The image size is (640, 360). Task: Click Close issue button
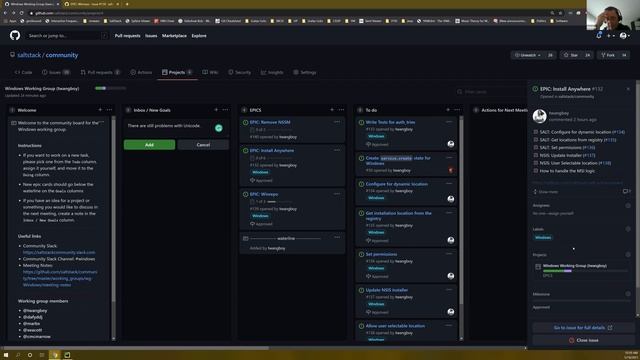coord(583,340)
